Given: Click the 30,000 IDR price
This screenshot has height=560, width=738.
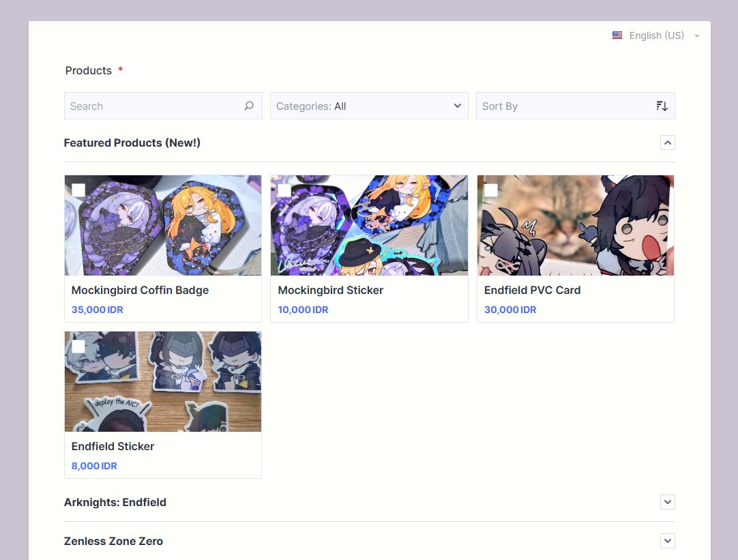Looking at the screenshot, I should (x=510, y=310).
